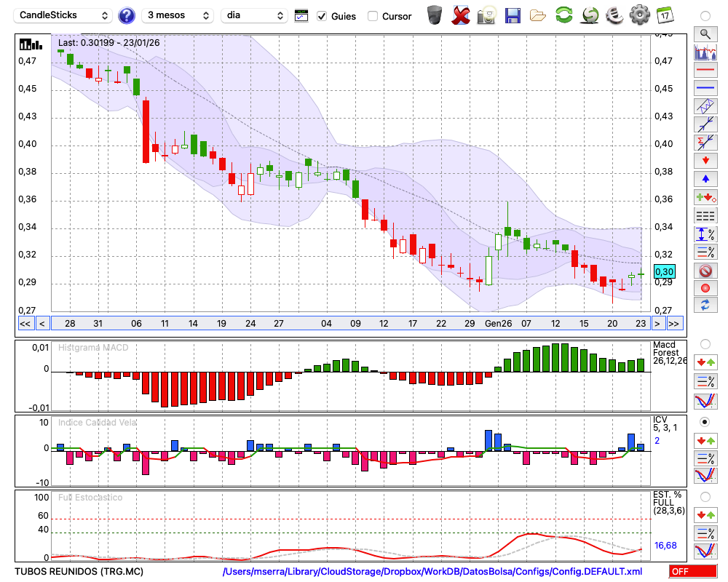
Task: Click the bar chart icon in chart corner
Action: coord(31,44)
